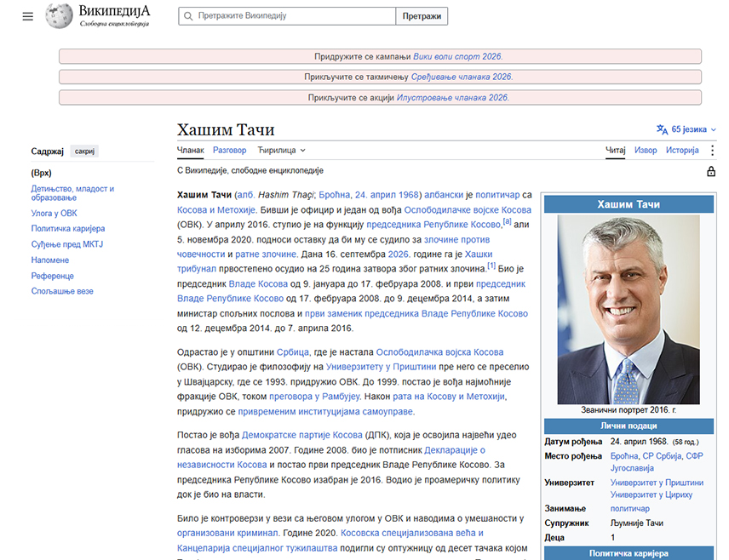Open infobox СР Србија link
The width and height of the screenshot is (729, 560).
point(662,456)
